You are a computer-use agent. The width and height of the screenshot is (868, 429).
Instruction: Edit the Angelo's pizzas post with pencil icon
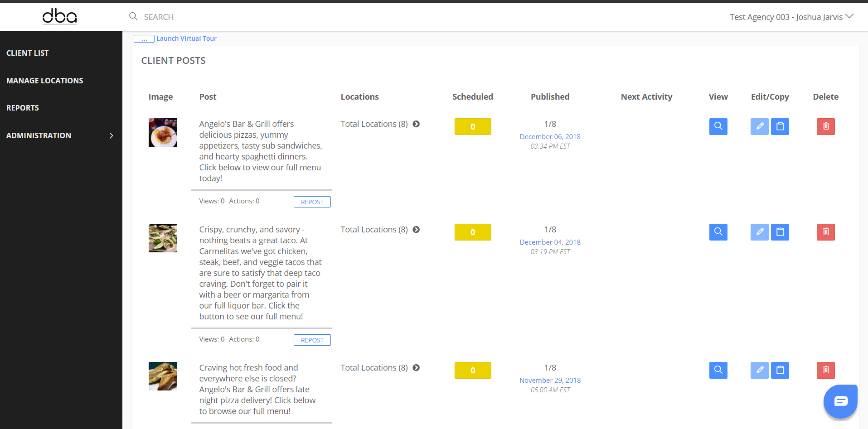(759, 126)
